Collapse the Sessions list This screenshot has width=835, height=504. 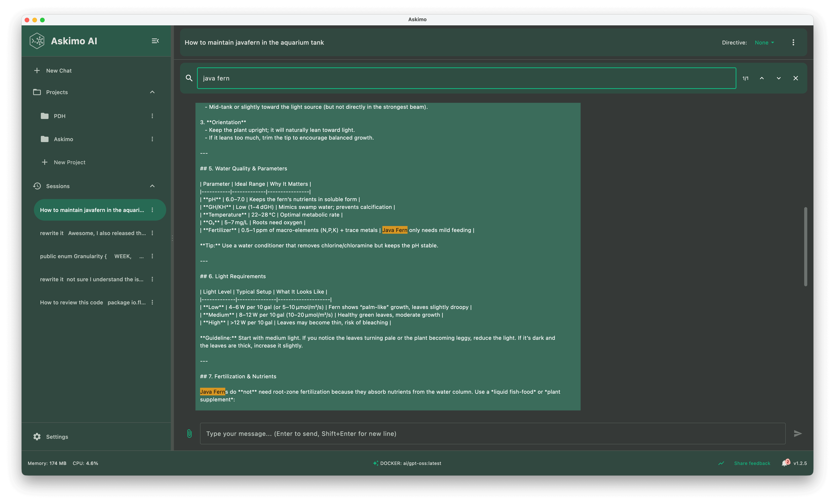[x=152, y=186]
